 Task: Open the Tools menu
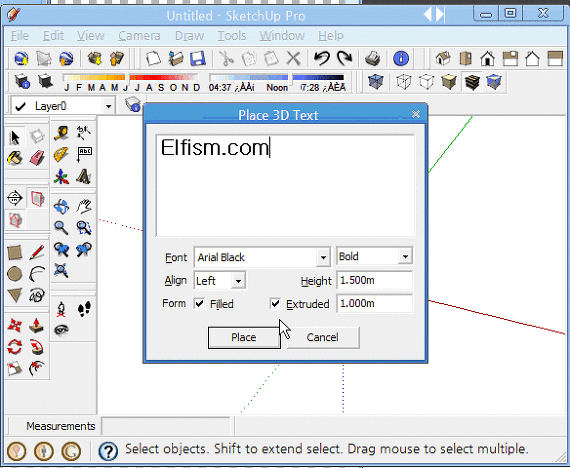[x=232, y=36]
